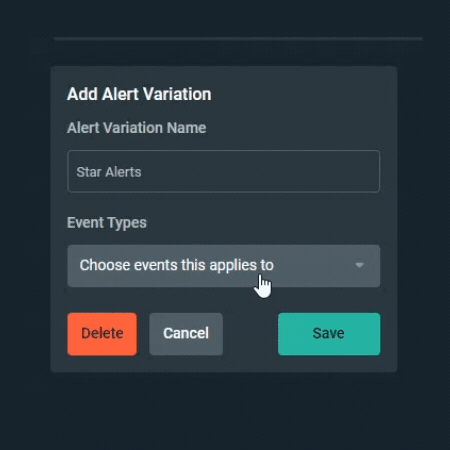Select the 'Choose events this applies to' text
Viewport: 450px width, 450px height.
pos(176,265)
